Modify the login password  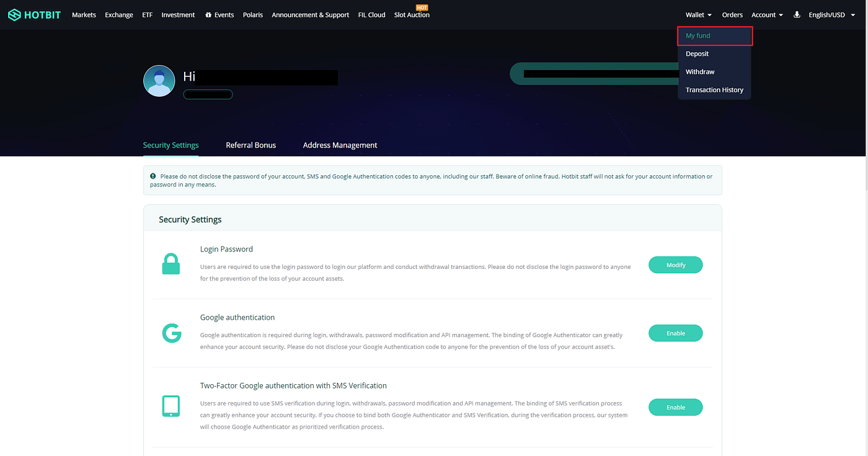[676, 265]
